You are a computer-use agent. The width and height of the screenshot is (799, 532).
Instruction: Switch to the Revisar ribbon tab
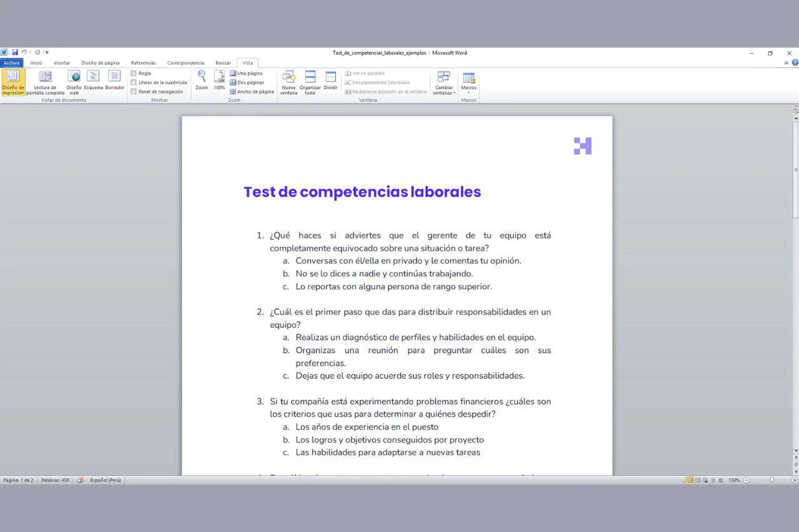[223, 62]
